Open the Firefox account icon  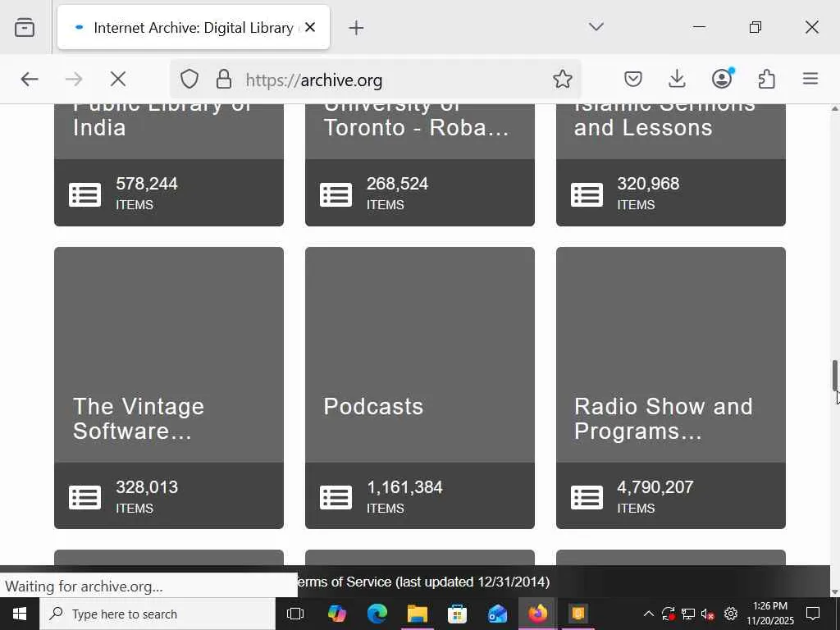point(722,79)
